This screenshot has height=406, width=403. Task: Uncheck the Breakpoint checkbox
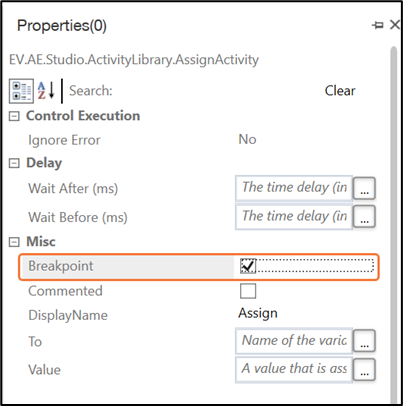pos(248,266)
